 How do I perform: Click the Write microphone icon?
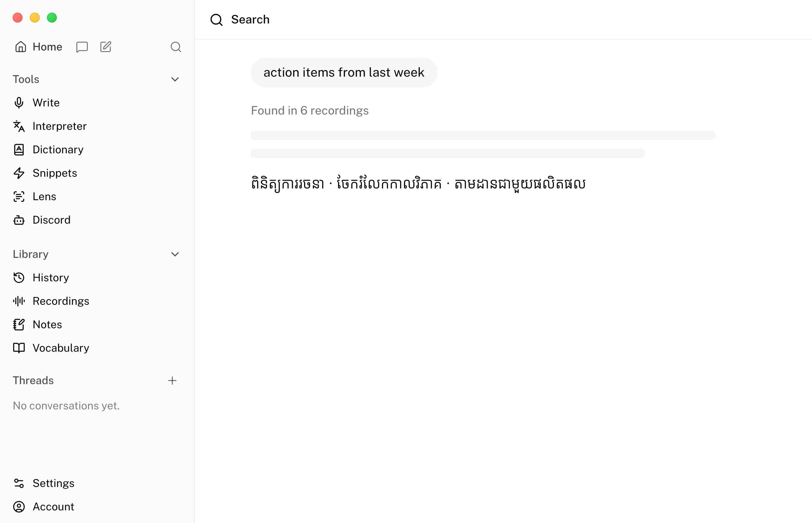pos(19,102)
